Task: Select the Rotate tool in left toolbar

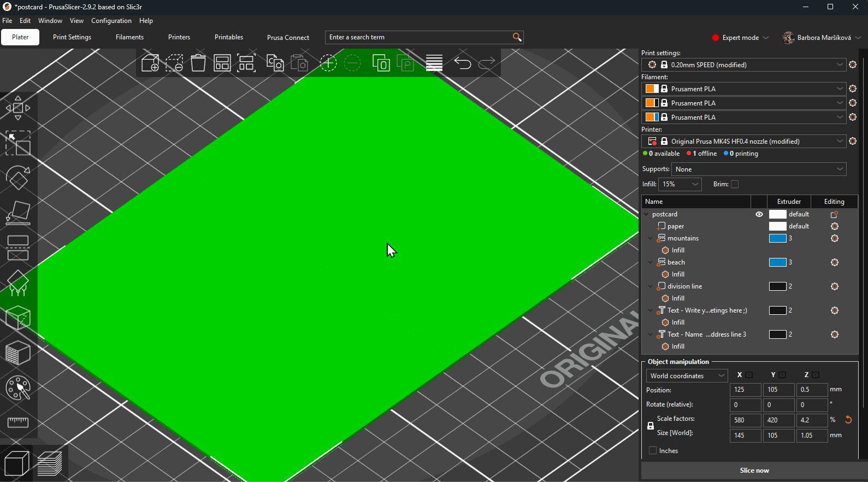Action: click(18, 178)
